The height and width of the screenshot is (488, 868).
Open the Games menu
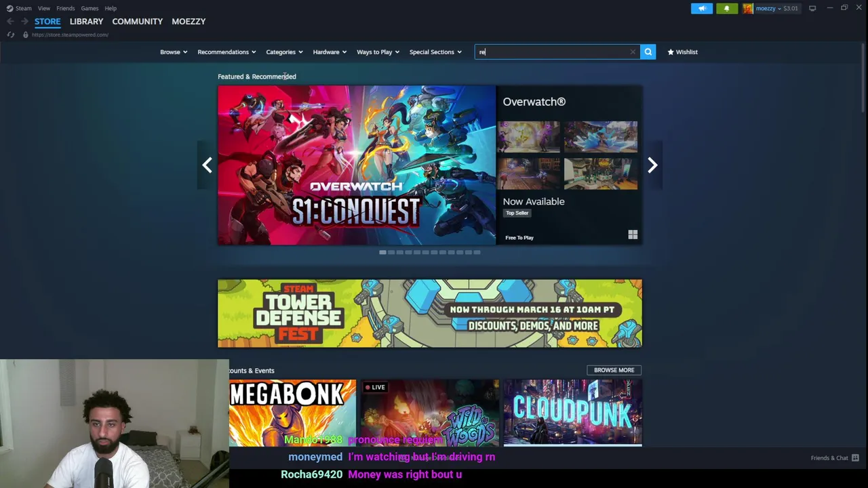pos(90,8)
